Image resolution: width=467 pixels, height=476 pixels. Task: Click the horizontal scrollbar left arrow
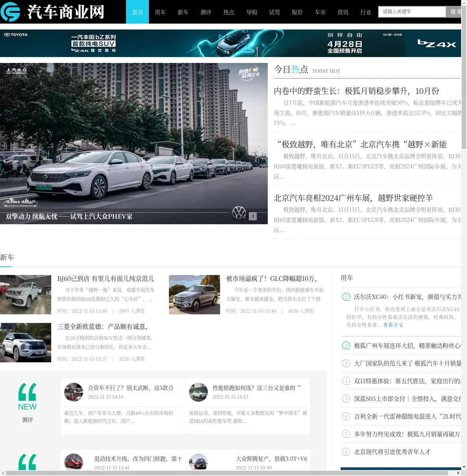tap(2, 473)
